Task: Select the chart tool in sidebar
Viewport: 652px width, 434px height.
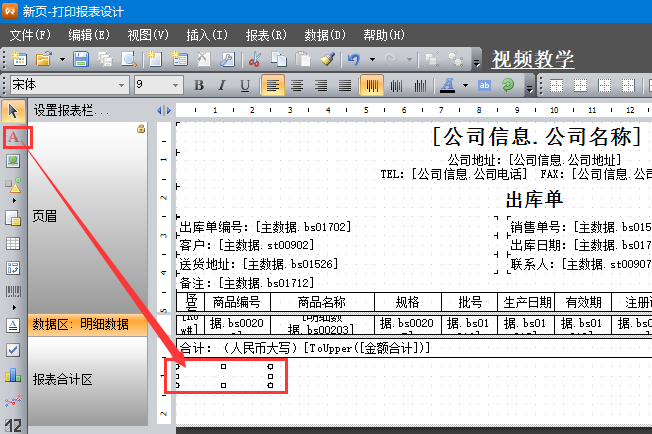Action: coord(14,376)
